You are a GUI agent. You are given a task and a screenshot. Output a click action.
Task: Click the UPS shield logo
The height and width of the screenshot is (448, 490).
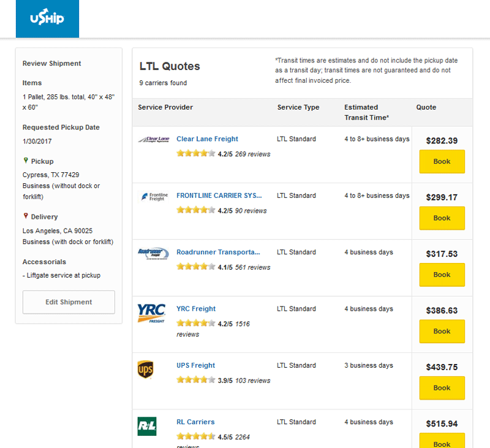coord(145,370)
